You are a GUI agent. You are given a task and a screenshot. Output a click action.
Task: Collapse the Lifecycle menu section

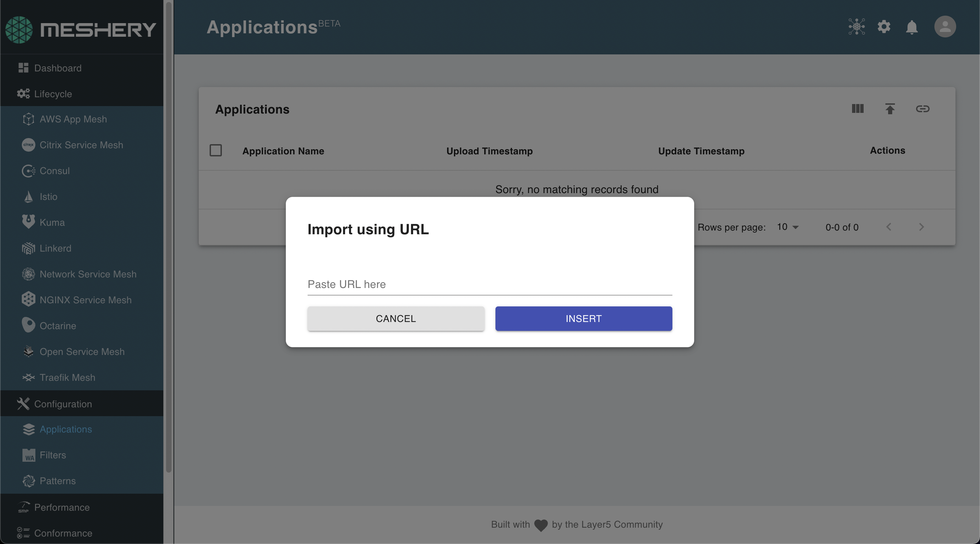pyautogui.click(x=53, y=93)
